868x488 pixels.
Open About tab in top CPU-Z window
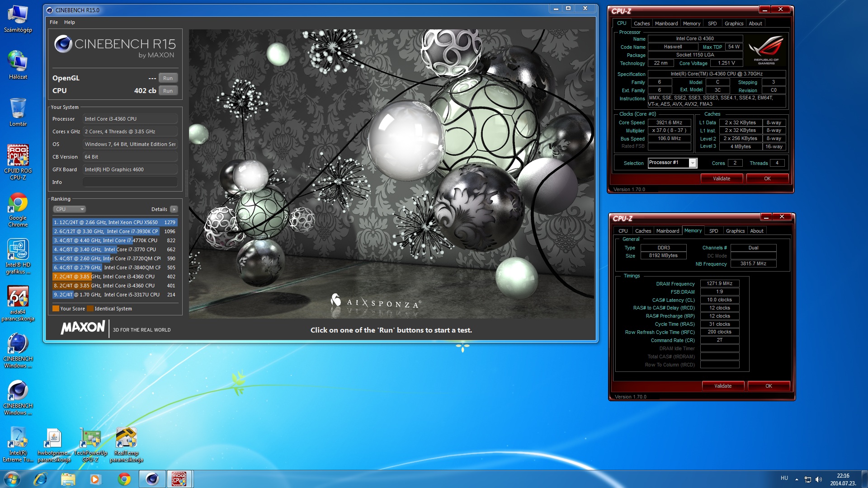click(x=755, y=23)
